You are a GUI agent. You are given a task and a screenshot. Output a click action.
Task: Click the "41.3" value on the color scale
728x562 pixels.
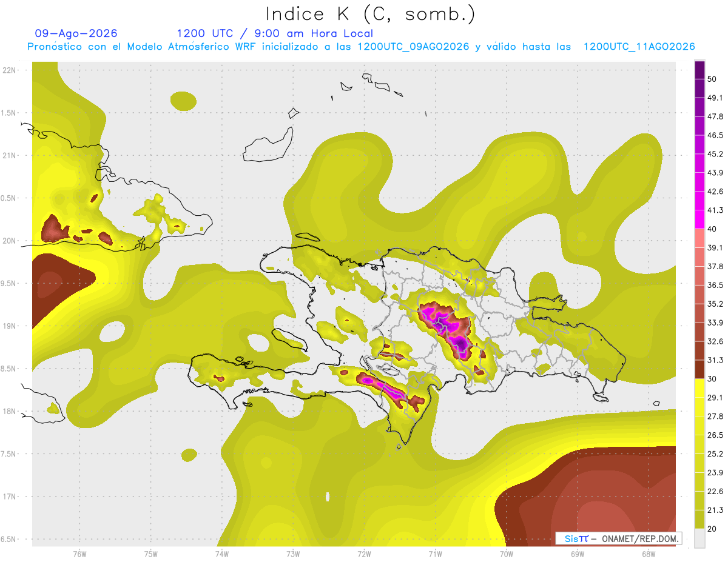click(x=715, y=210)
